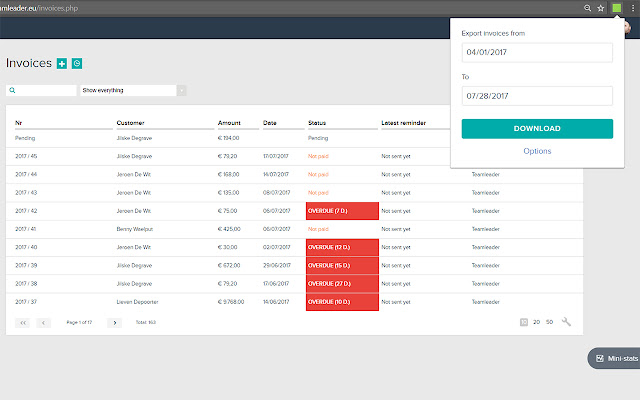Open invoice 2017 / 43
The image size is (640, 400).
click(x=26, y=193)
